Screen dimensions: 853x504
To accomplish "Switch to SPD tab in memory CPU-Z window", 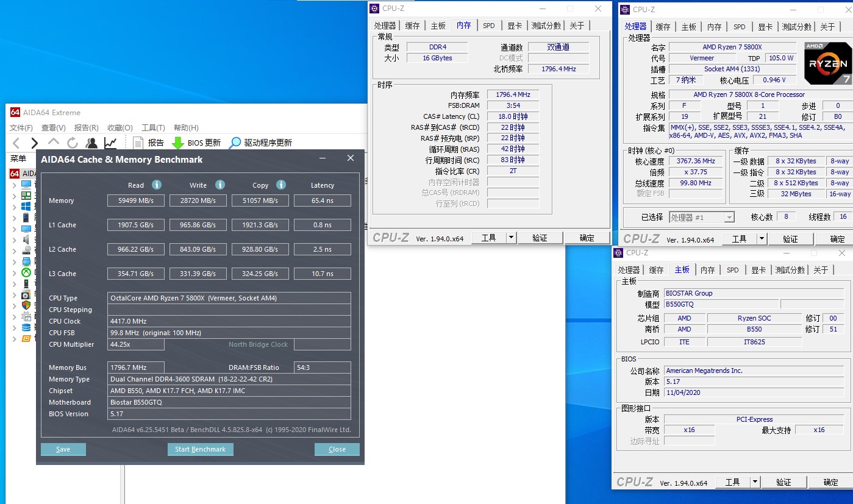I will (x=489, y=26).
